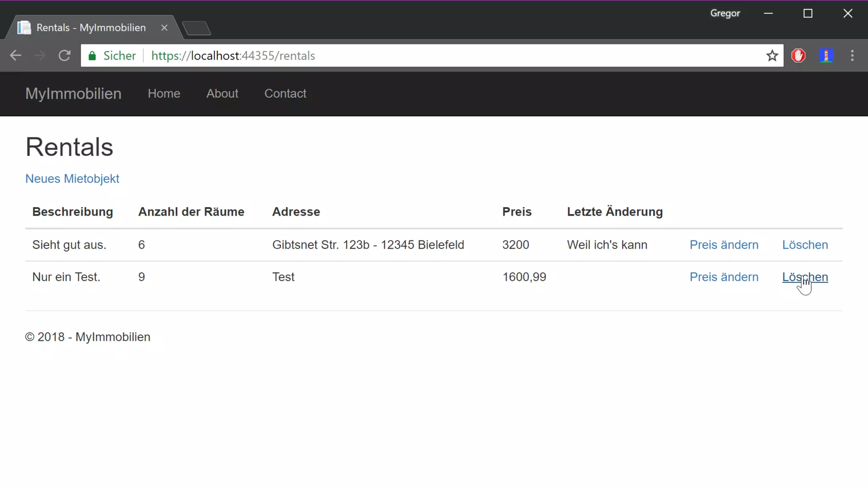Open the Contact page
The width and height of the screenshot is (868, 488).
(x=285, y=93)
